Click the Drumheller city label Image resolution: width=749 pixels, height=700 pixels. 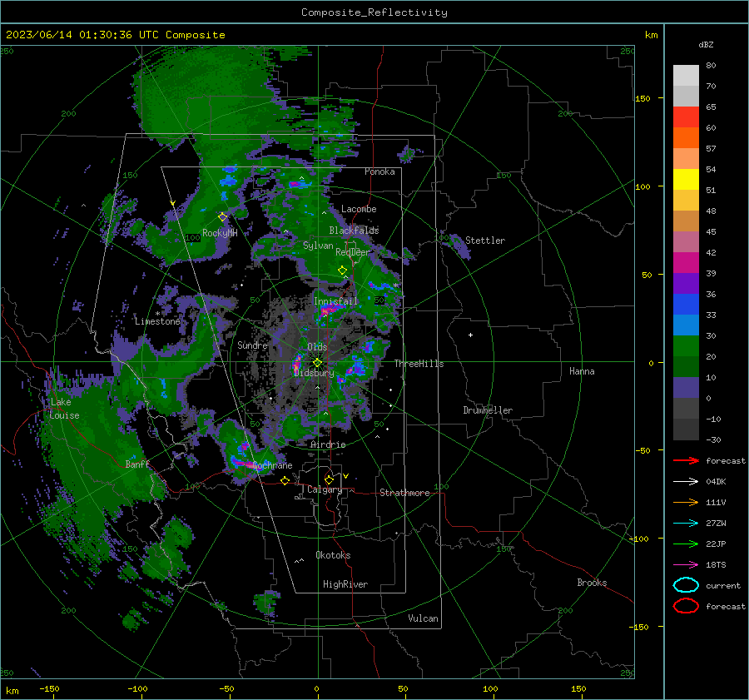(488, 410)
